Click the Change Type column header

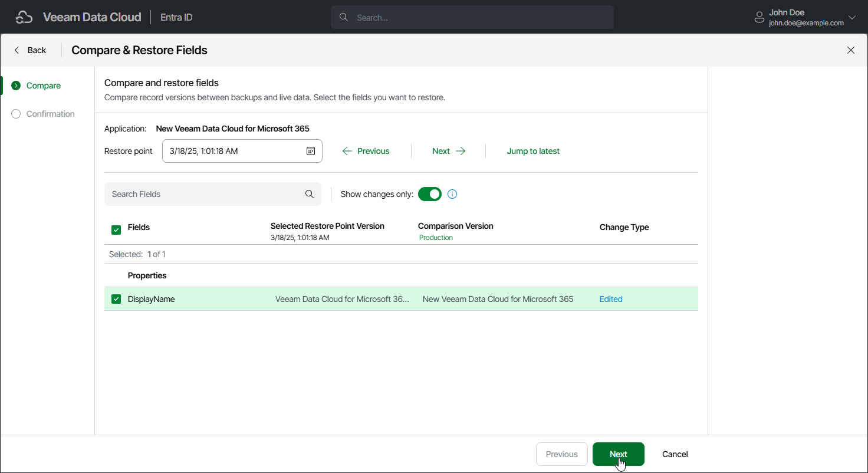click(x=624, y=227)
